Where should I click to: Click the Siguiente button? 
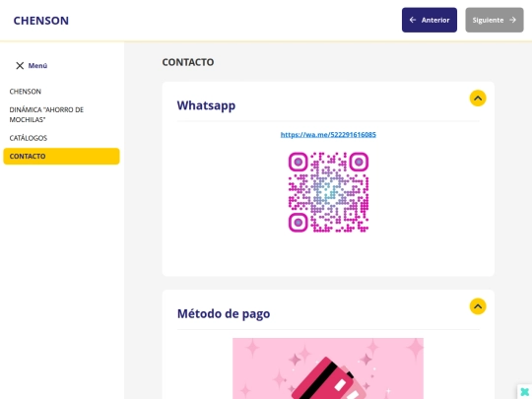point(495,20)
